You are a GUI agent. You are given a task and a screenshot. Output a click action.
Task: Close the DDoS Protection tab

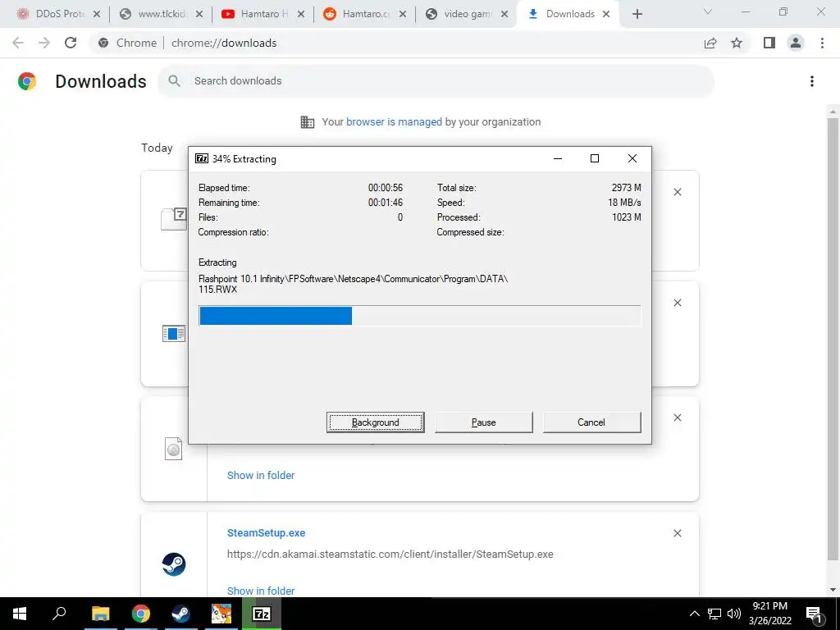97,15
